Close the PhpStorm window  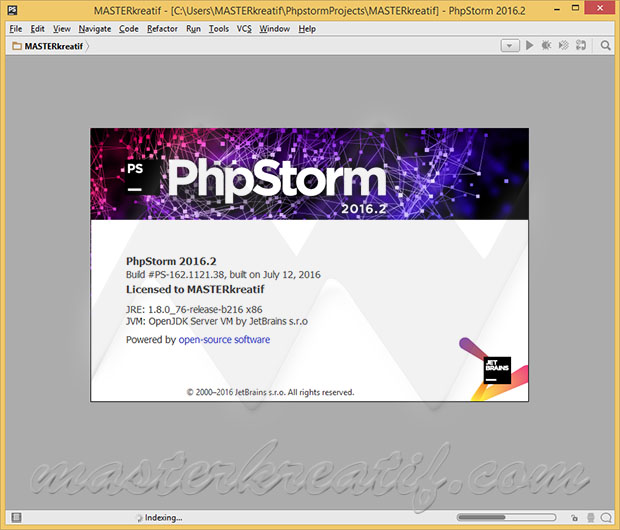600,9
